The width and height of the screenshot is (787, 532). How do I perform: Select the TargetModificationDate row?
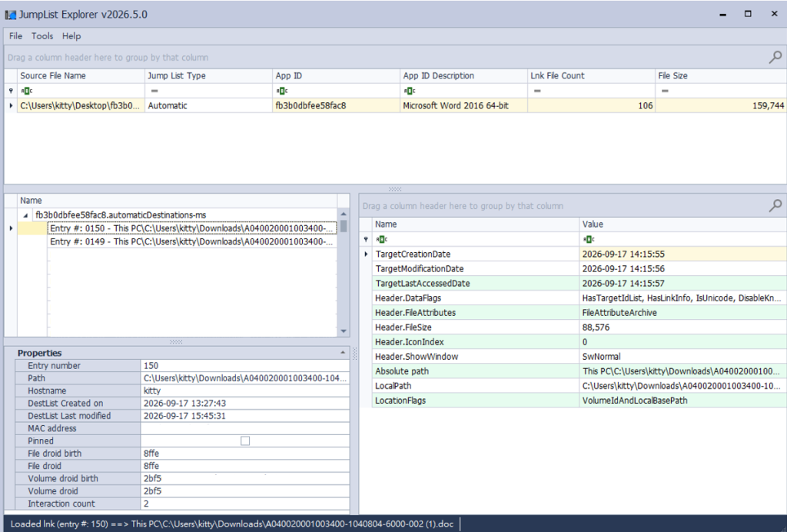click(x=579, y=269)
